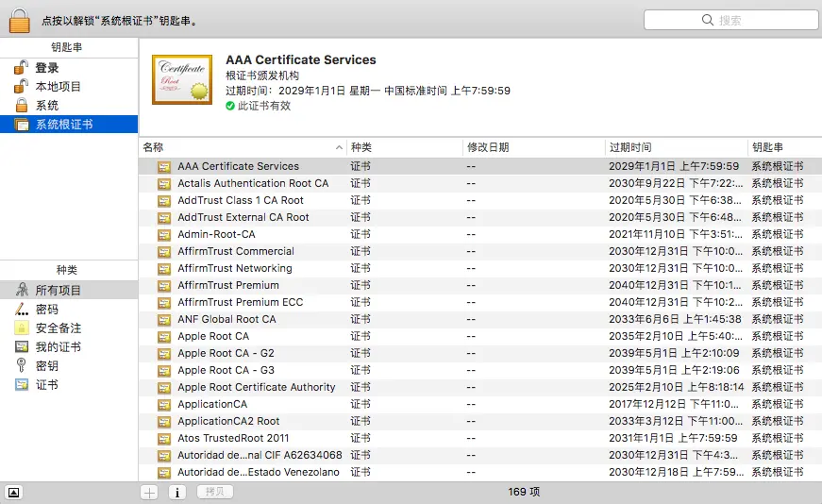The image size is (822, 504).
Task: Click the green valid-certificate checkmark icon
Action: point(230,106)
